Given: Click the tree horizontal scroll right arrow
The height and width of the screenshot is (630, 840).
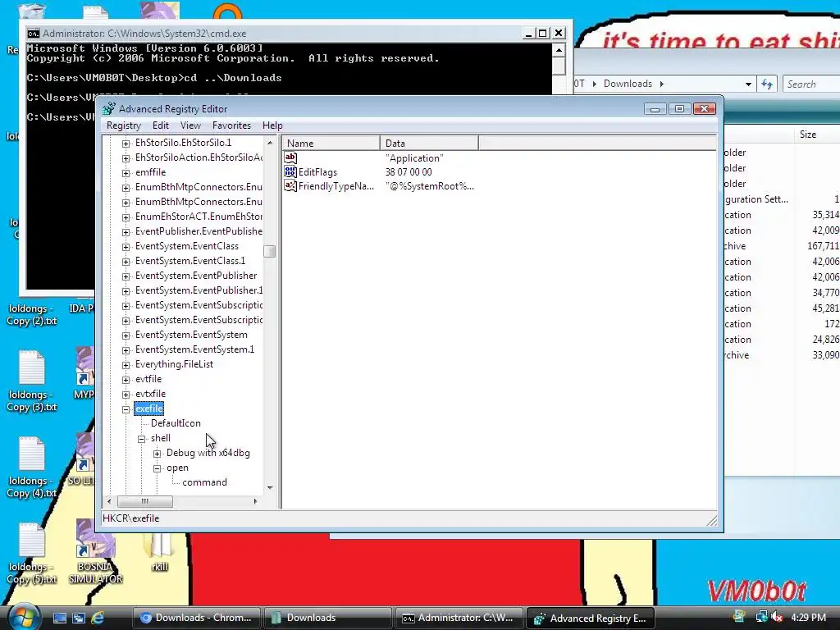Looking at the screenshot, I should point(256,501).
